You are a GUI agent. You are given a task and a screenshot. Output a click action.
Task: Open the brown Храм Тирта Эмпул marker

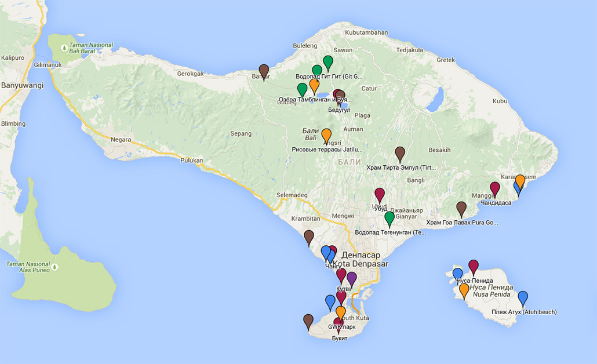400,154
